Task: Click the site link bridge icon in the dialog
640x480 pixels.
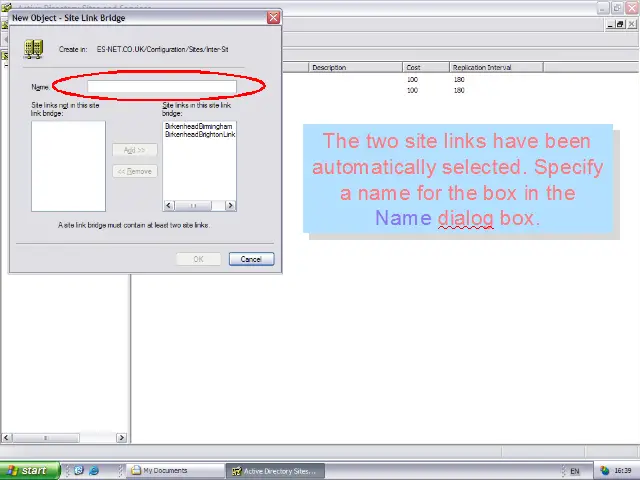Action: click(34, 49)
